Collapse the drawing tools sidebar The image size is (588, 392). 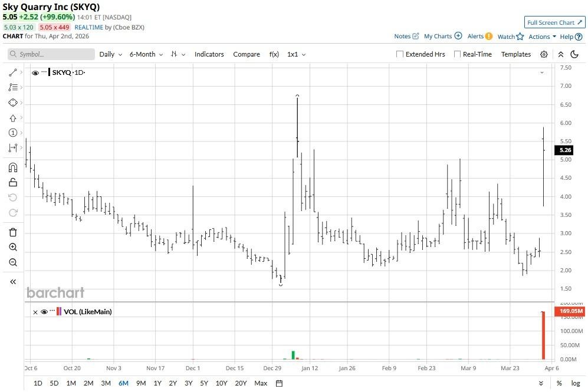(x=13, y=282)
